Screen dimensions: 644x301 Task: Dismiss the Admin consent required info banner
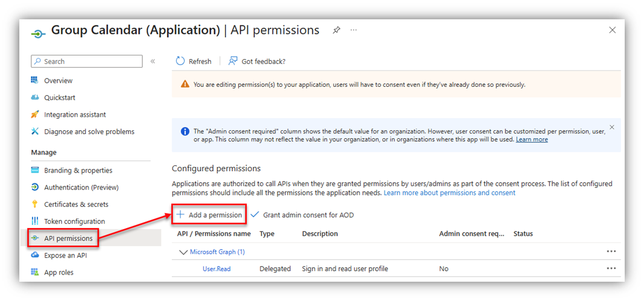click(612, 127)
